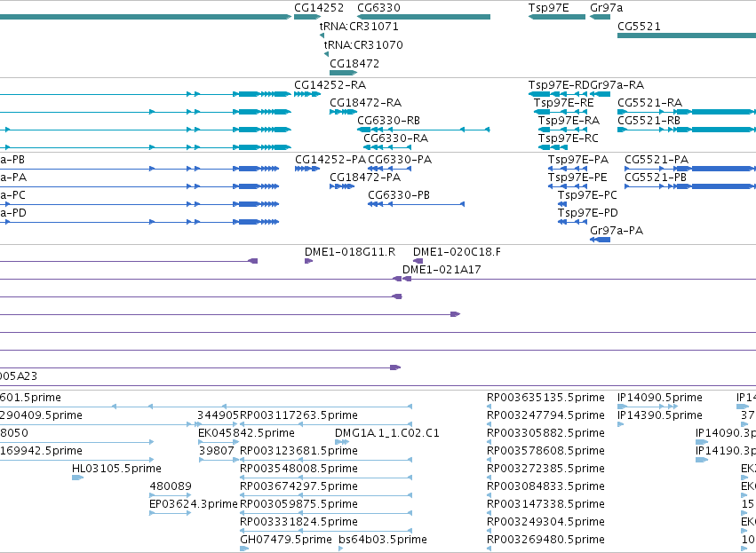The width and height of the screenshot is (756, 553).
Task: Click the CG5521 gene bar glyph
Action: point(687,36)
